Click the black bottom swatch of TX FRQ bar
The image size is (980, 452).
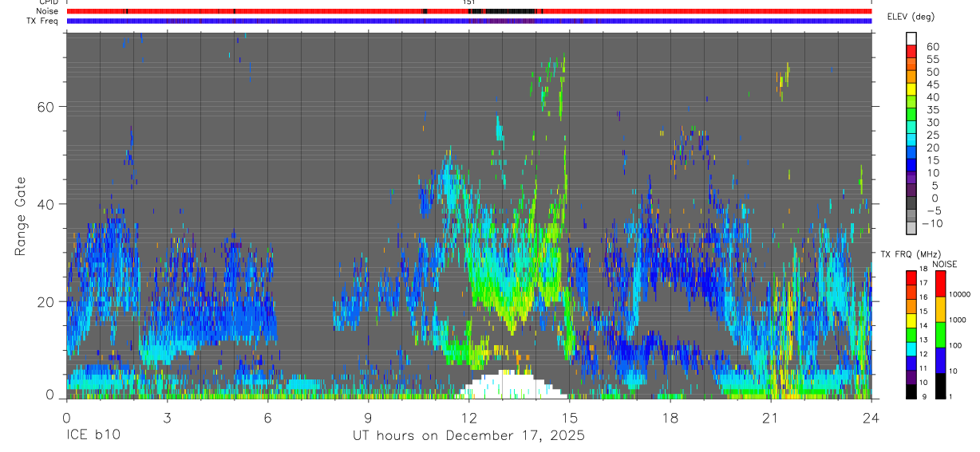911,390
